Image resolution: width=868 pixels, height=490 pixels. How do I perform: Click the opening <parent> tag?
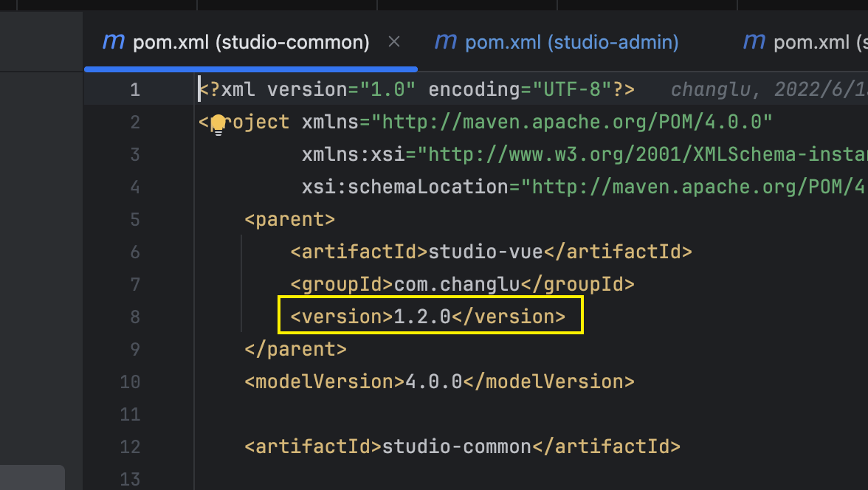[x=289, y=220]
